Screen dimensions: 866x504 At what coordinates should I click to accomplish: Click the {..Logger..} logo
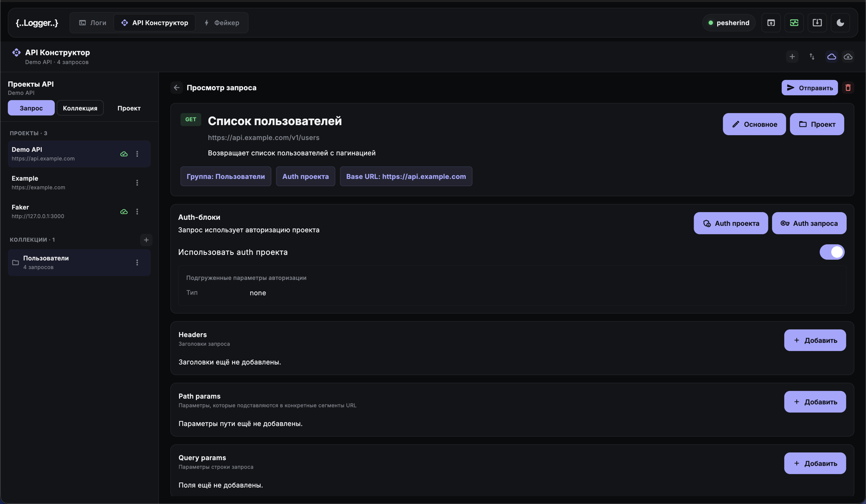[x=37, y=23]
